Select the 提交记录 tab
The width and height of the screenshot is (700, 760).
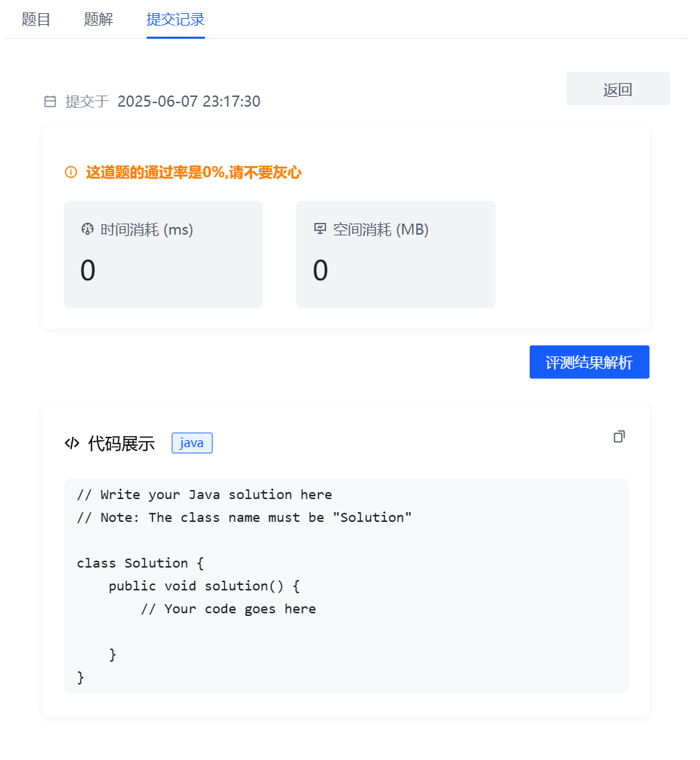(x=175, y=19)
